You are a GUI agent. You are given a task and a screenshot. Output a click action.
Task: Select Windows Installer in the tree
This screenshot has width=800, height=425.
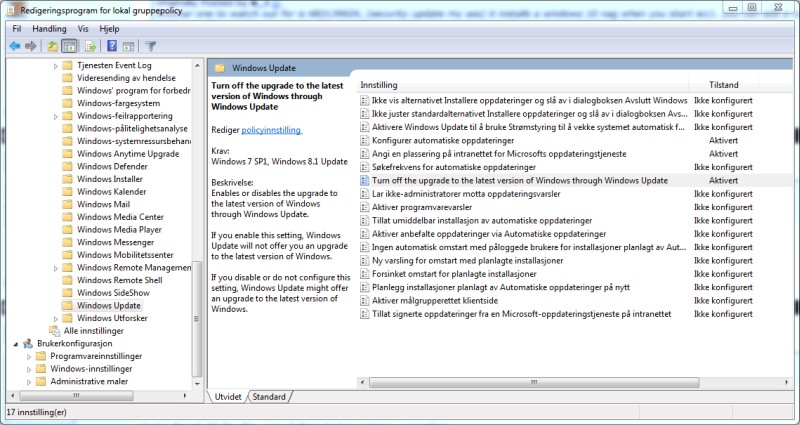tap(110, 179)
